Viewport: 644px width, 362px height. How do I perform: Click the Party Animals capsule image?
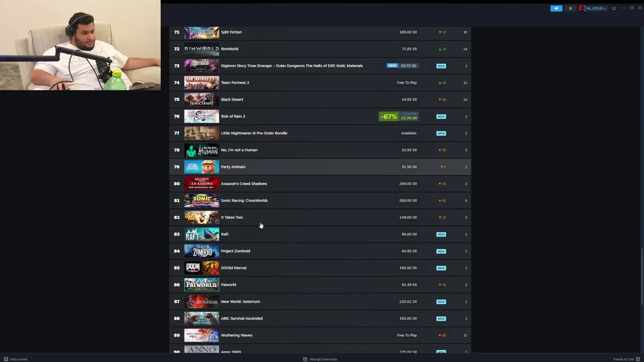(201, 167)
